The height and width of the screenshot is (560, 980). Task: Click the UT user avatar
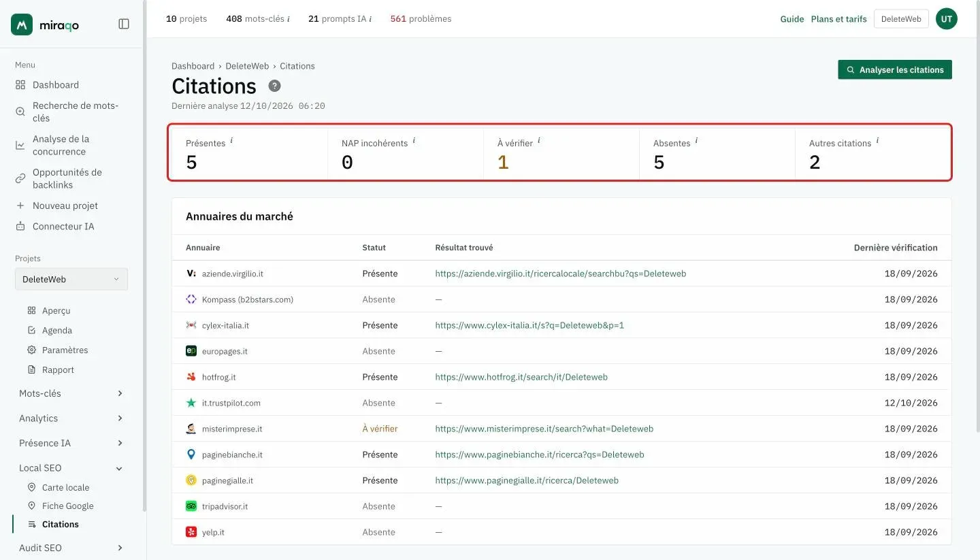946,19
